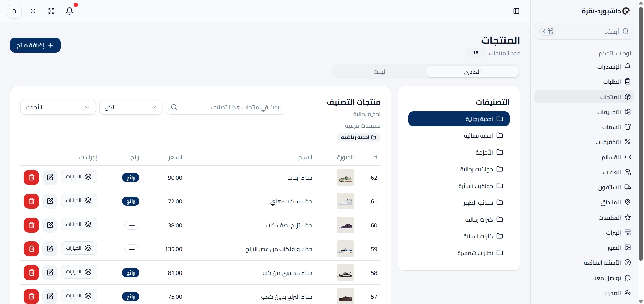Toggle trending for حذاء وافلكاب من عصر التزلج
Viewport: 644px width, 304px height.
point(132,249)
